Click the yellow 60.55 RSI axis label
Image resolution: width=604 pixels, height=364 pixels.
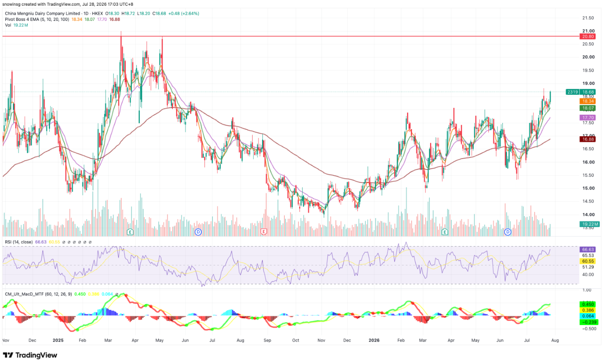(588, 261)
